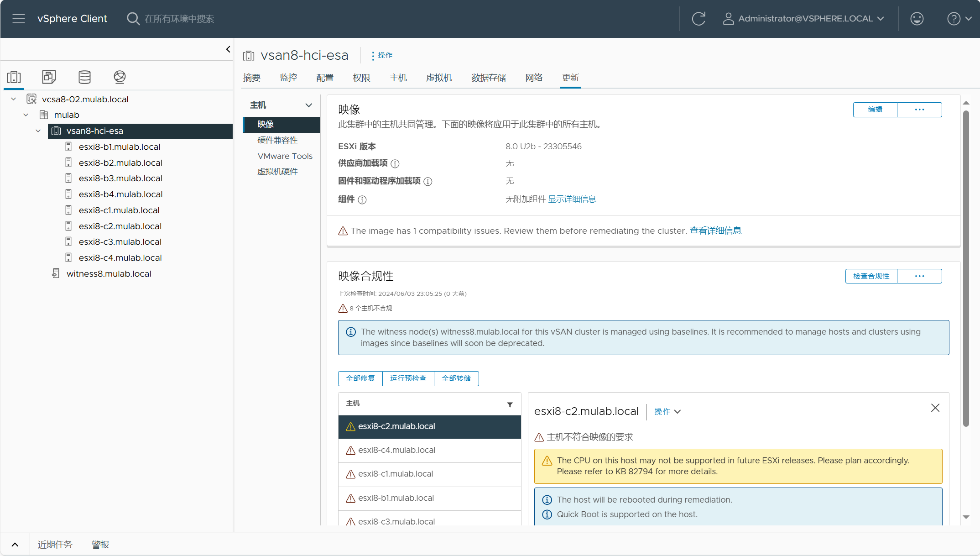Open 硬件兼容性 in side menu
This screenshot has height=556, width=980.
pos(277,140)
